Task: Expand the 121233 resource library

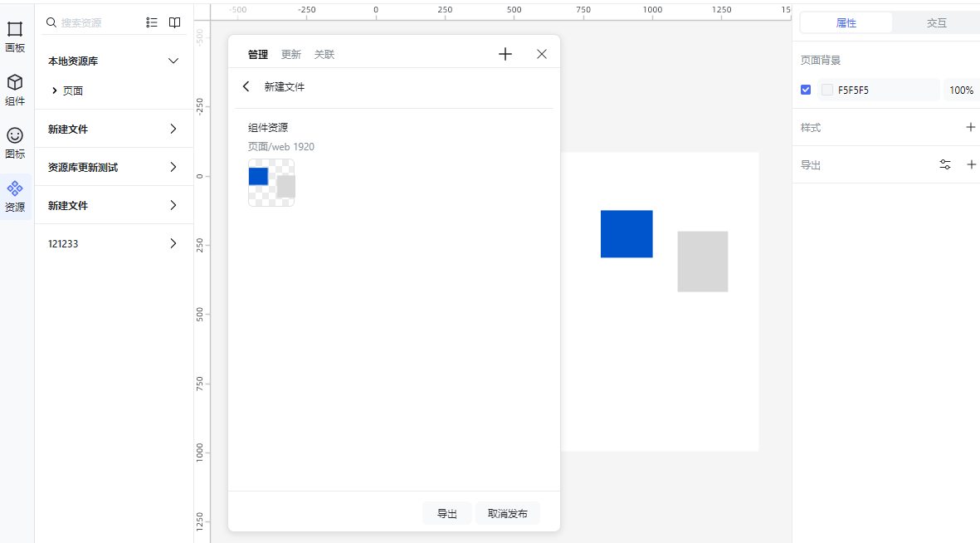Action: tap(173, 243)
